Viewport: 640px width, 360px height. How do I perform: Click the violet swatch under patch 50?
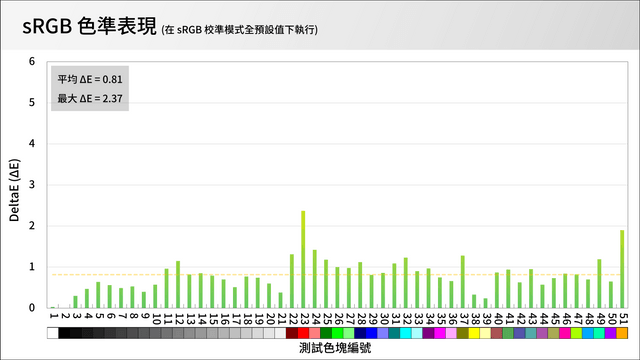pos(611,333)
